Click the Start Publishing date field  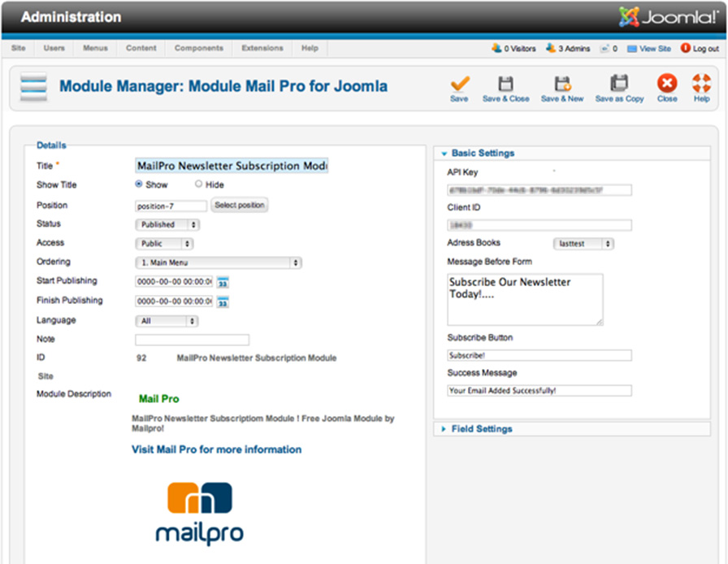[x=174, y=281]
